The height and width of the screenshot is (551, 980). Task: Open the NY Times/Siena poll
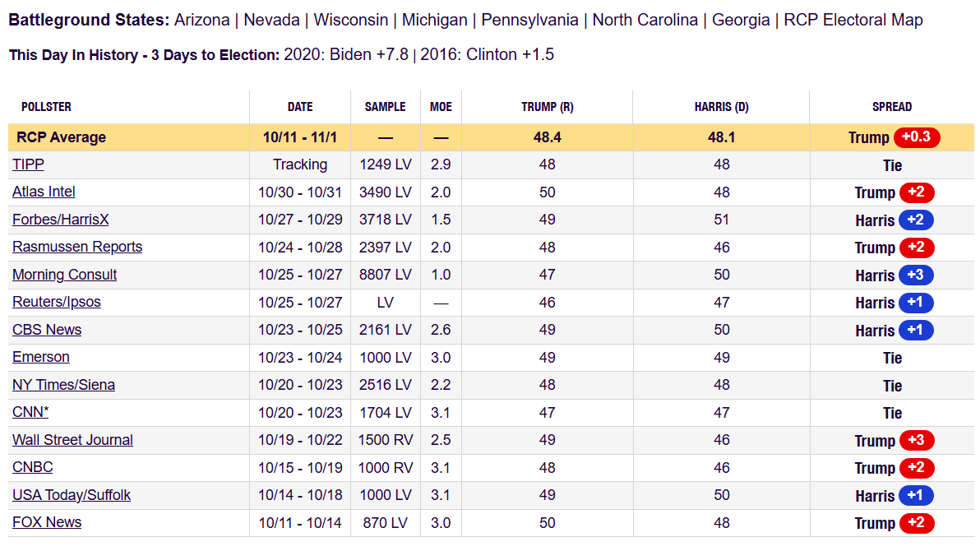(63, 385)
